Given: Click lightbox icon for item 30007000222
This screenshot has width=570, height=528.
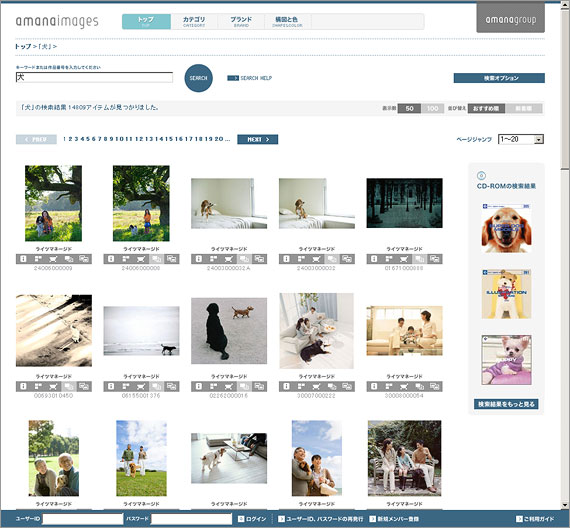Looking at the screenshot, I should click(332, 386).
